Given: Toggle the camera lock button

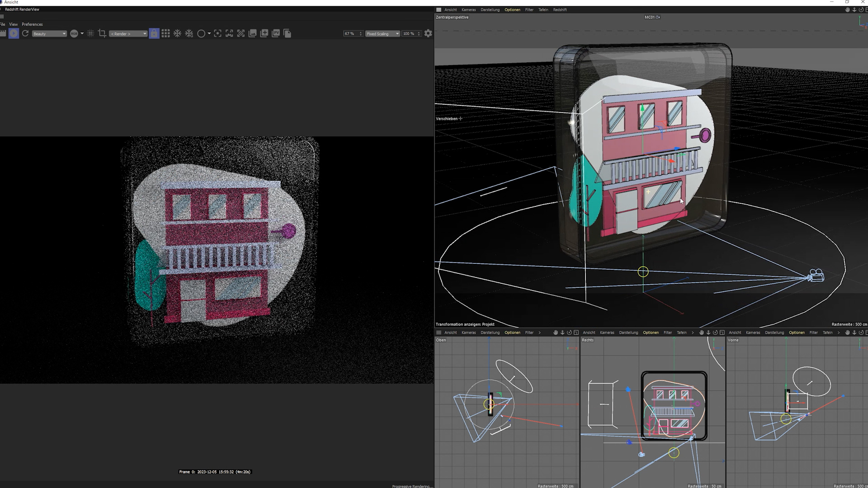Looking at the screenshot, I should point(154,33).
